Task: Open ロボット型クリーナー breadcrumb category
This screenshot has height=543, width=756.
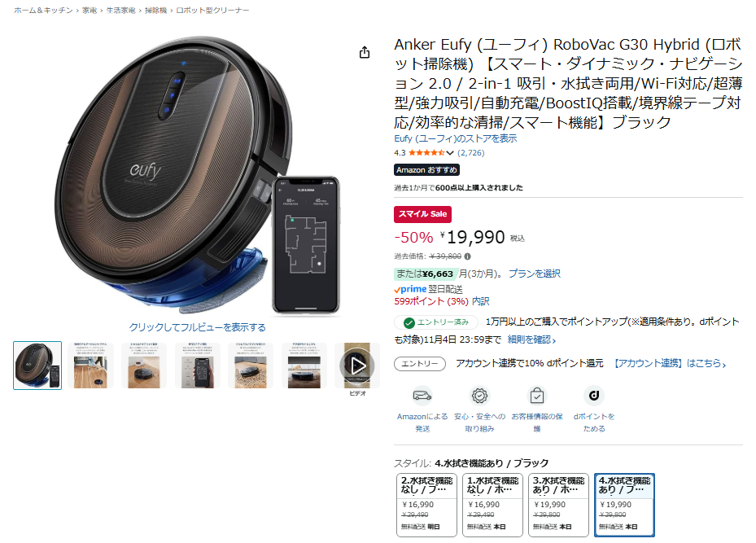Action: click(212, 10)
